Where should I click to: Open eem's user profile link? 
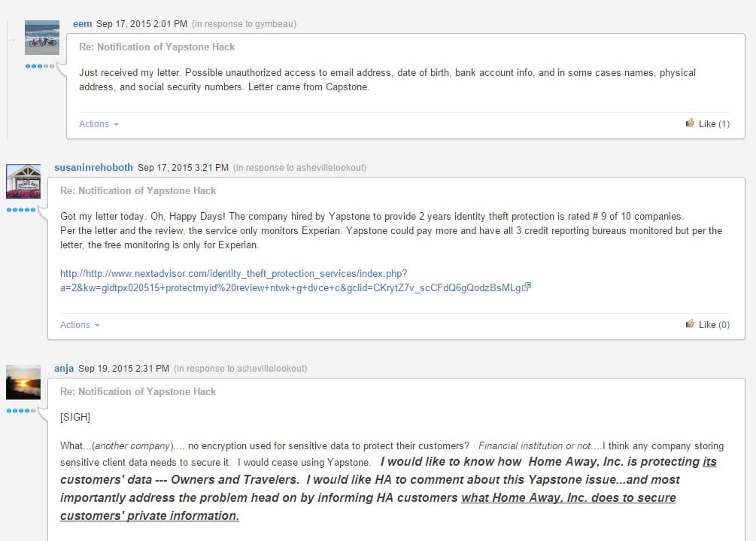coord(83,23)
